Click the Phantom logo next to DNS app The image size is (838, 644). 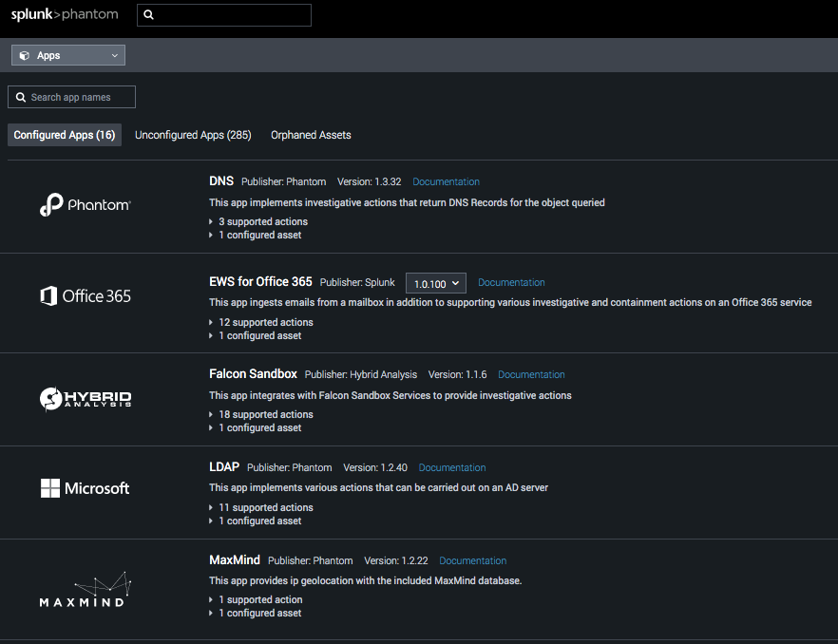tap(86, 205)
